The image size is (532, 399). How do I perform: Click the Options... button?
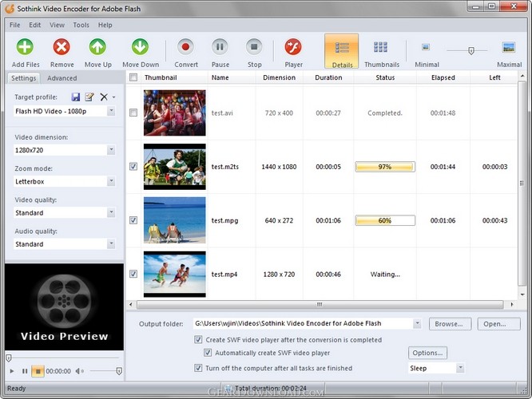(427, 353)
